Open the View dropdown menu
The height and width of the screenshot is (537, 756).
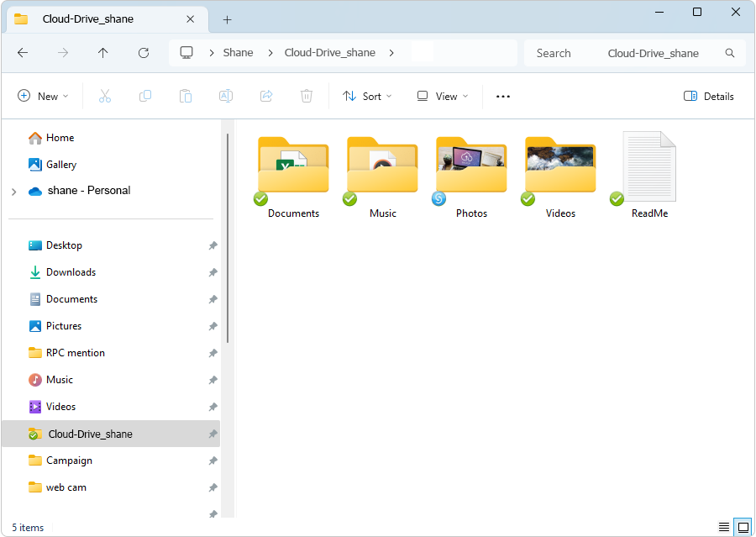click(x=442, y=96)
